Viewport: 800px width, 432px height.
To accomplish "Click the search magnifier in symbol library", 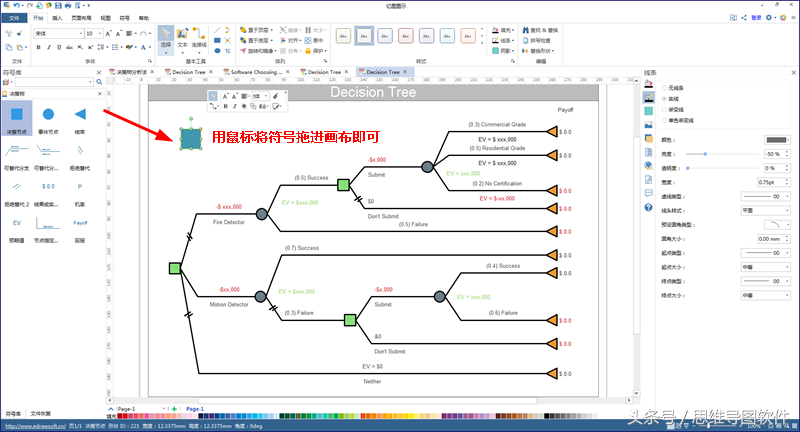I will (99, 82).
